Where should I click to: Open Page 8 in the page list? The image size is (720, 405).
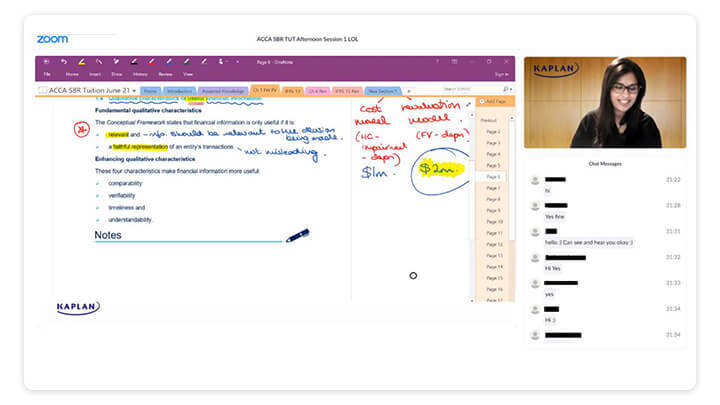tap(493, 199)
